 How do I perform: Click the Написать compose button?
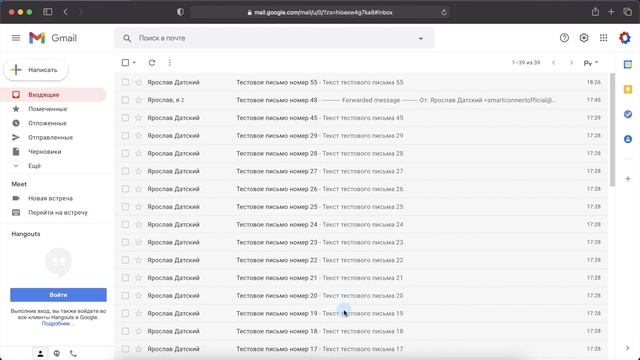point(36,70)
